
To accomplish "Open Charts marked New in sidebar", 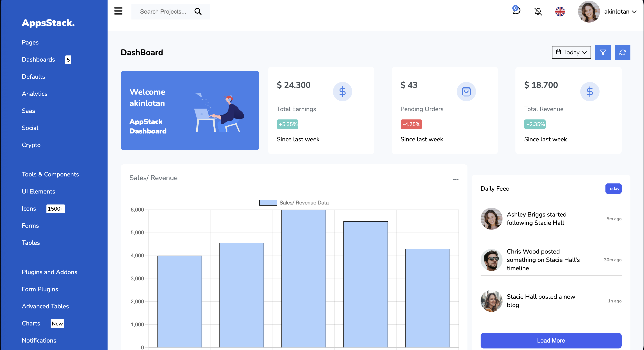I will 31,323.
